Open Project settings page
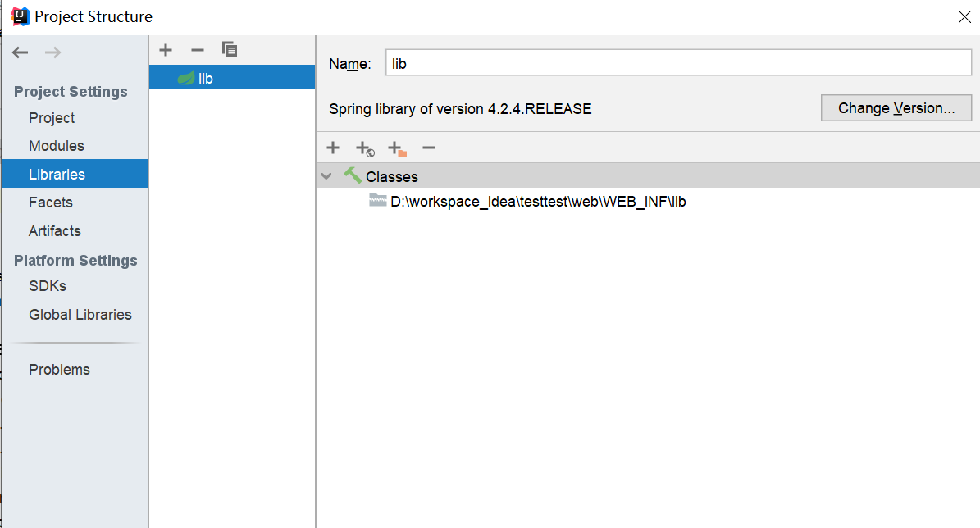Viewport: 980px width, 528px height. click(51, 118)
